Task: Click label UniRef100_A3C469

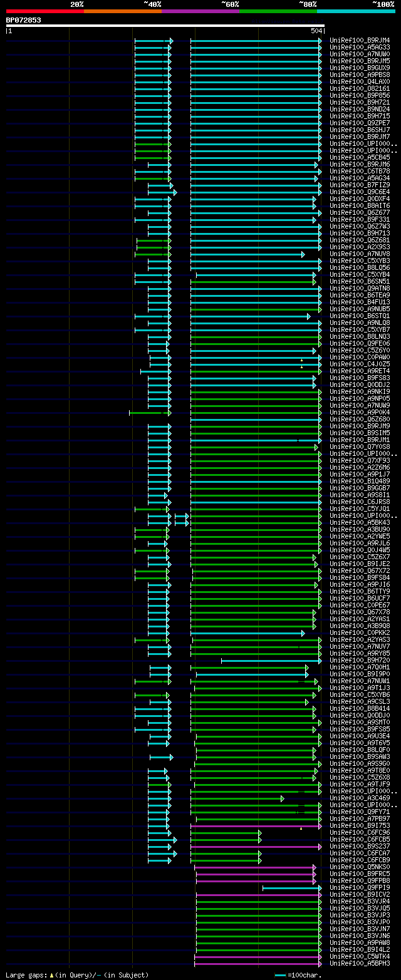Action: pos(360,798)
